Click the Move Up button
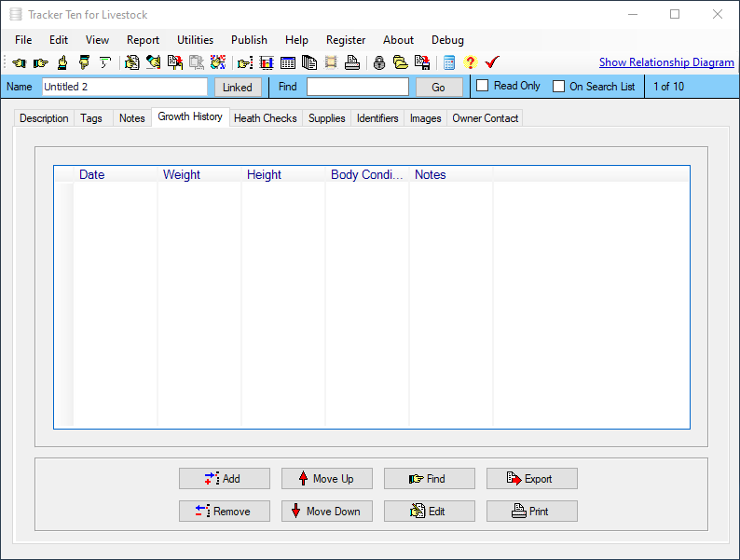 point(326,478)
